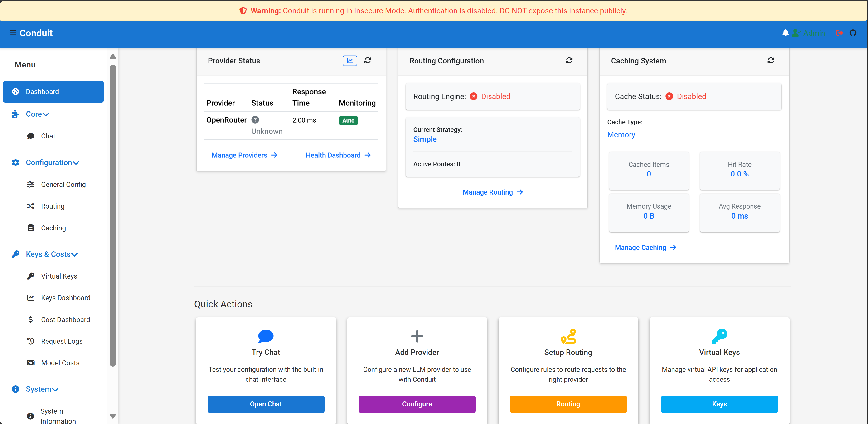The image size is (868, 424).
Task: Collapse the Configuration menu section
Action: [x=52, y=163]
